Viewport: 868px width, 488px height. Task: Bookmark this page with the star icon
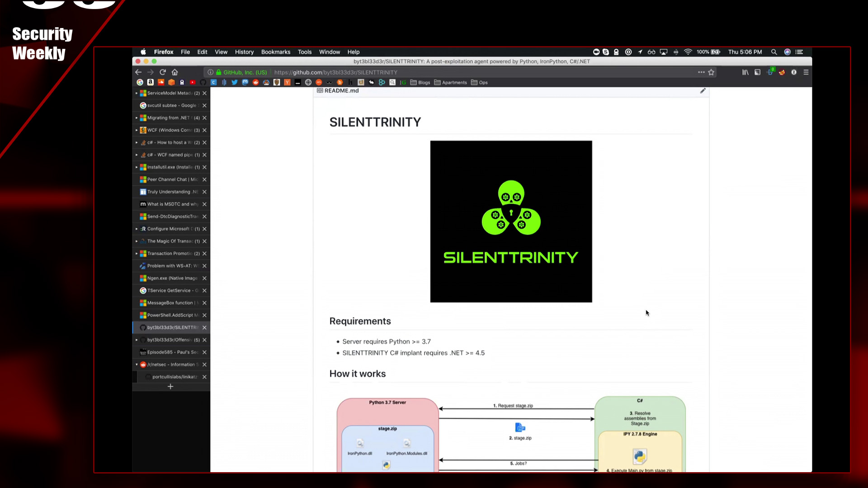pyautogui.click(x=711, y=72)
